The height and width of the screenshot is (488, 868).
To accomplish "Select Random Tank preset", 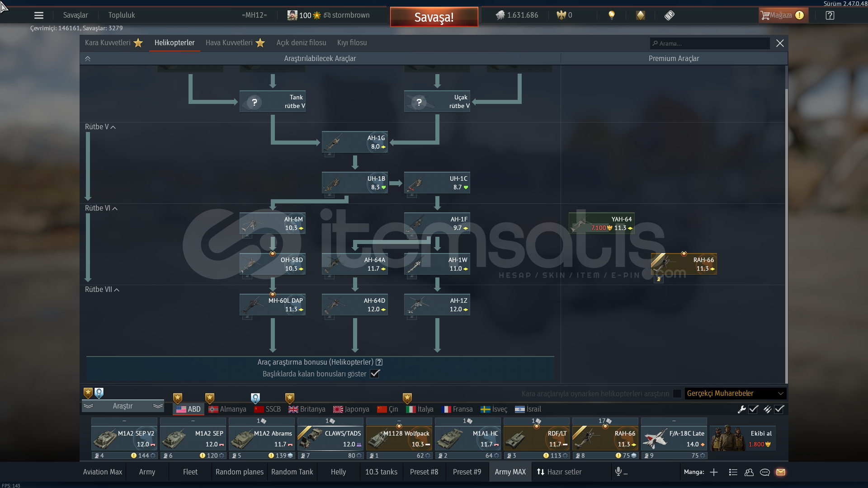I will (x=292, y=472).
